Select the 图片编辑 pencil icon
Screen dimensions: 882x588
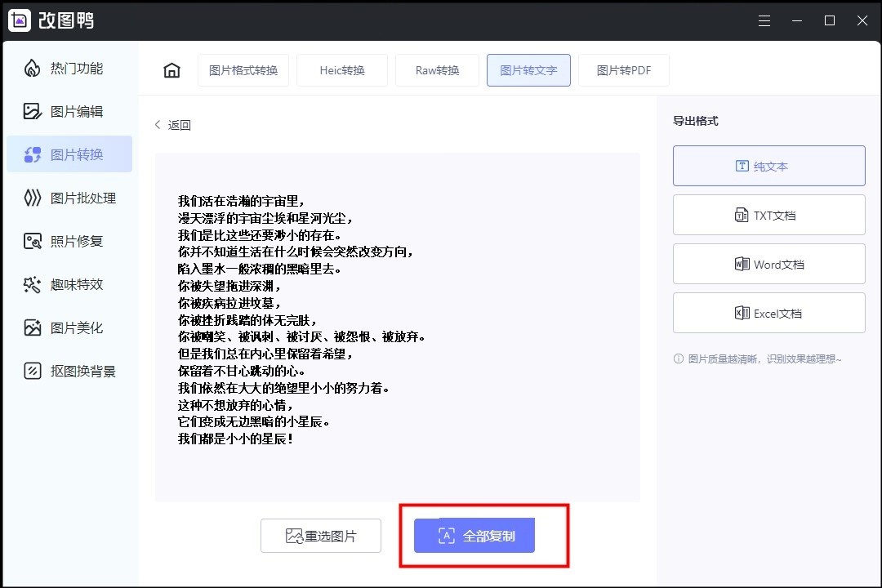32,111
